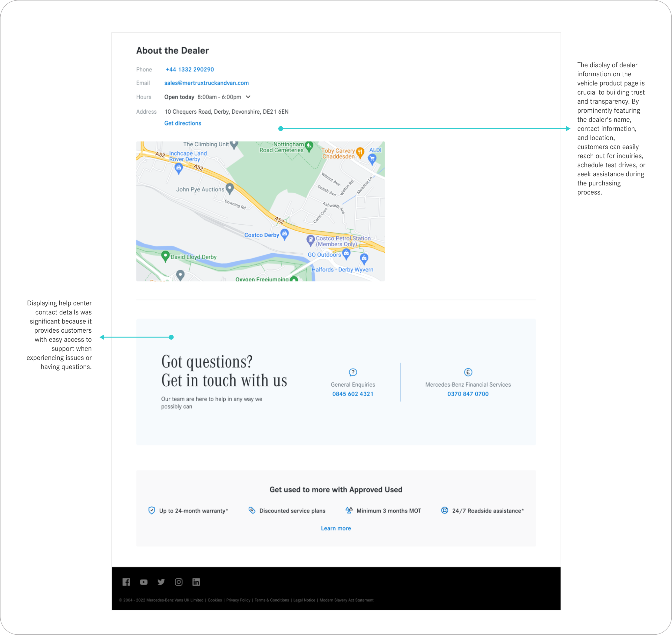Select the Inchcape Land Rover Derby pin
The height and width of the screenshot is (635, 672).
pyautogui.click(x=179, y=168)
